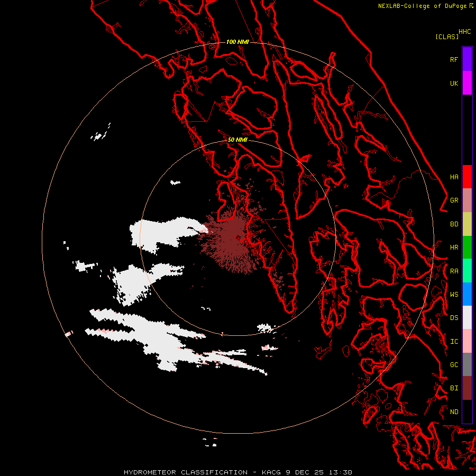Click the HA red legend swatch
This screenshot has height=476, width=476.
click(467, 177)
